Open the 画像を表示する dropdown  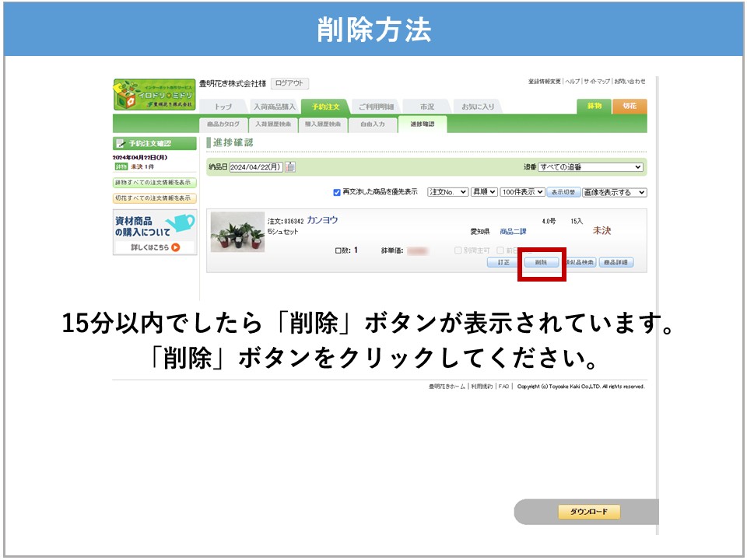[x=615, y=192]
